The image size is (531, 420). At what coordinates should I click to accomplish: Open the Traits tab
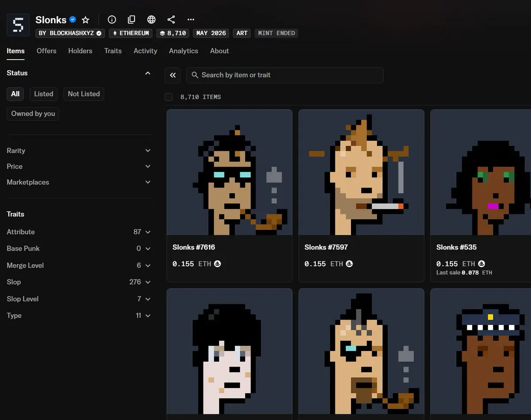[x=113, y=51]
